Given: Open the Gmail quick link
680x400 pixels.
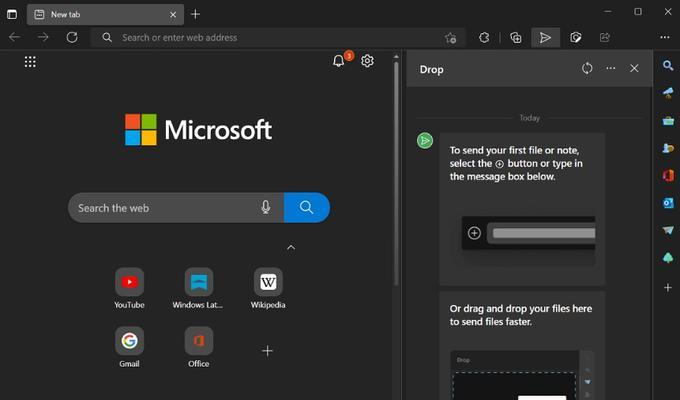Looking at the screenshot, I should 129,347.
